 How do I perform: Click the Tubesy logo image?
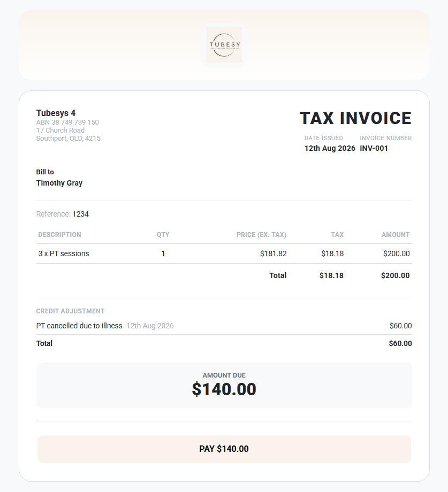(224, 45)
